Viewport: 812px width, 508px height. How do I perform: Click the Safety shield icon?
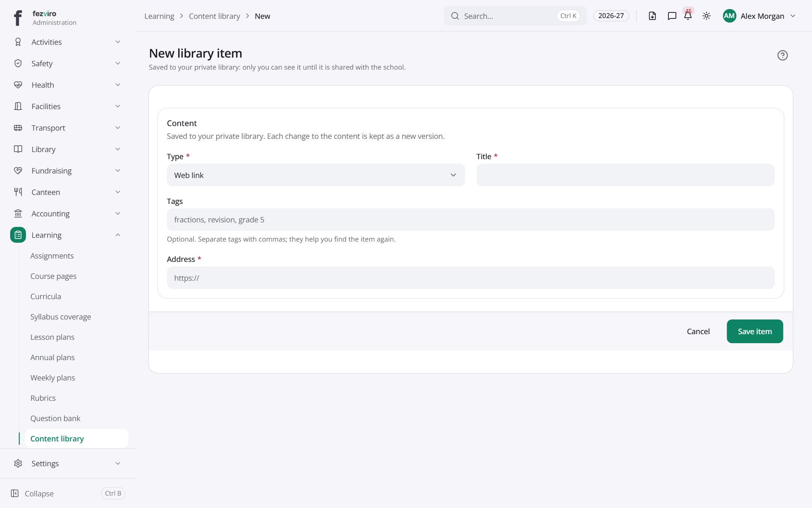pos(18,63)
